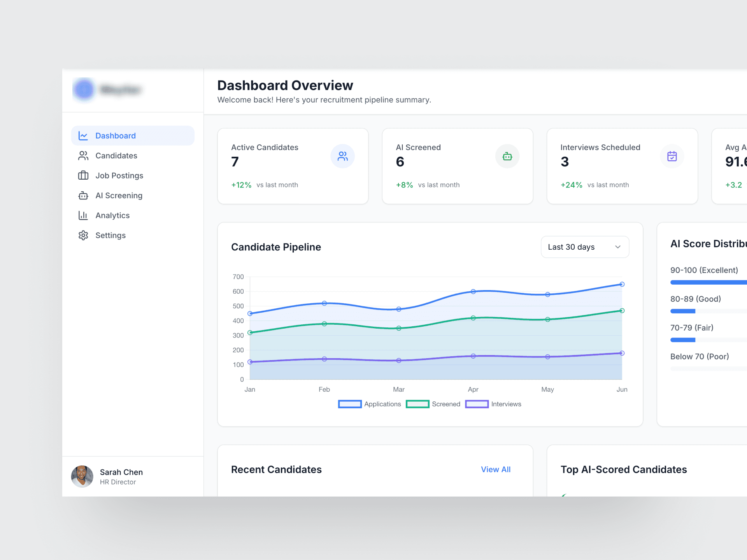This screenshot has width=747, height=560.
Task: Click the Analytics bar chart icon
Action: (83, 215)
